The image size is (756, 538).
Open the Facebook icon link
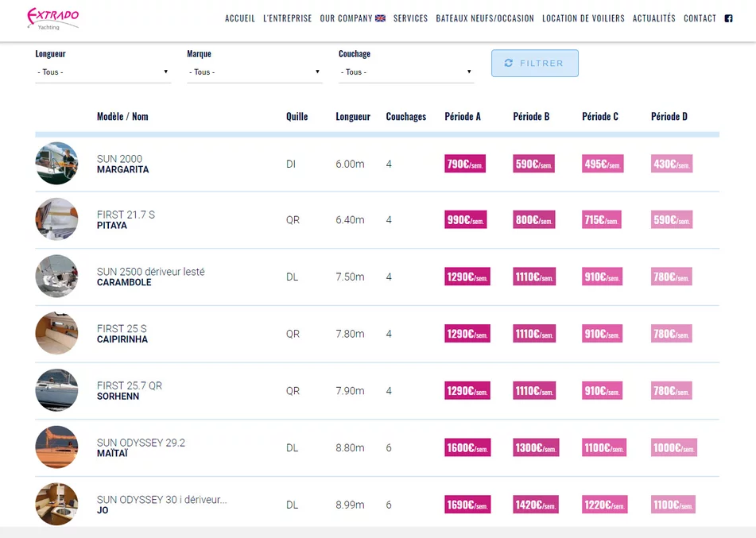(x=728, y=18)
